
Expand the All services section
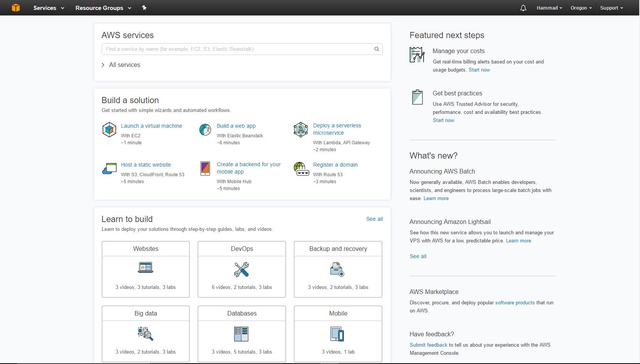point(121,65)
